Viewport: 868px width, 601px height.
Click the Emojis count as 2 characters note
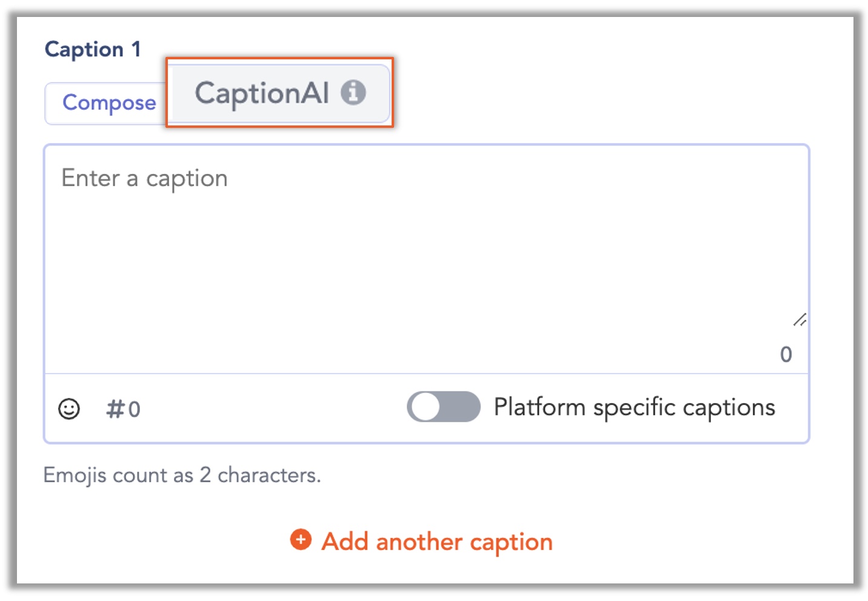[x=182, y=476]
